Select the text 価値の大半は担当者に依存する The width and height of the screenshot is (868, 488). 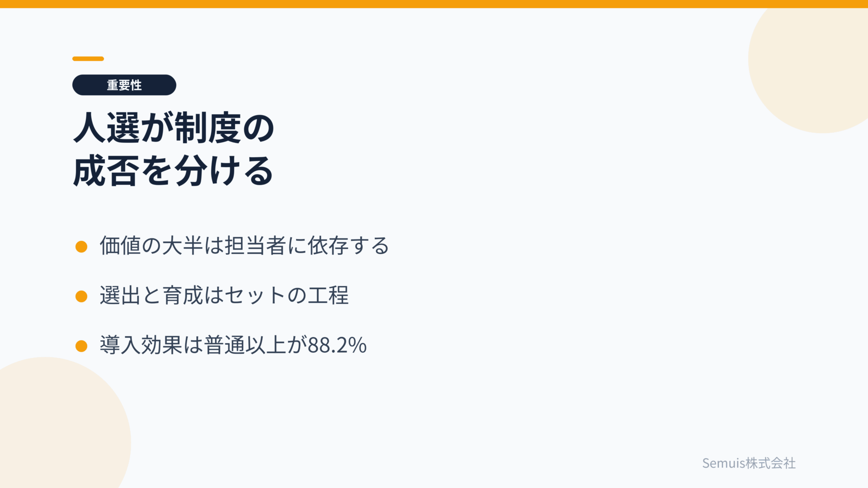click(245, 246)
